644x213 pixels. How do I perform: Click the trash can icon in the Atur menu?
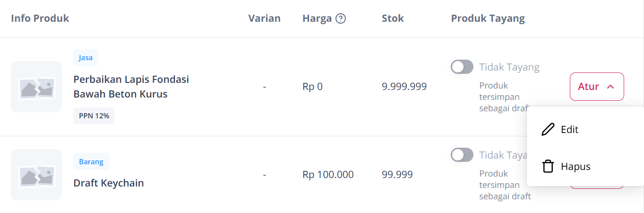click(548, 167)
